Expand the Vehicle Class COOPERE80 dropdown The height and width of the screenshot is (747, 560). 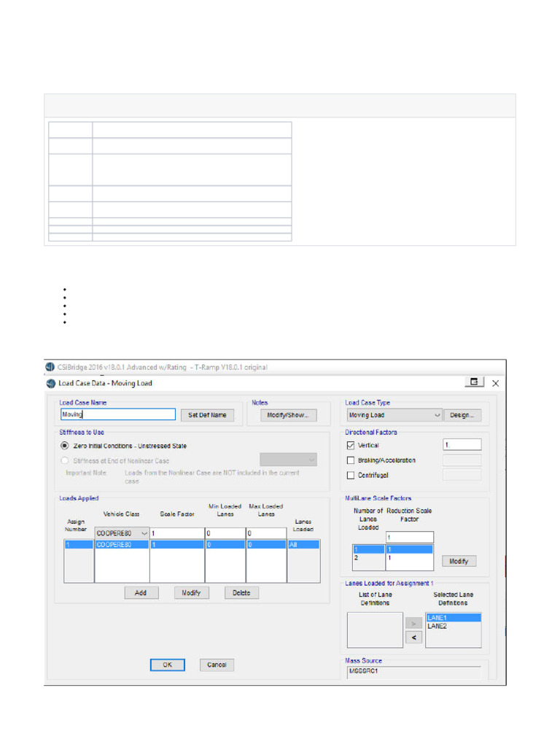[122, 533]
